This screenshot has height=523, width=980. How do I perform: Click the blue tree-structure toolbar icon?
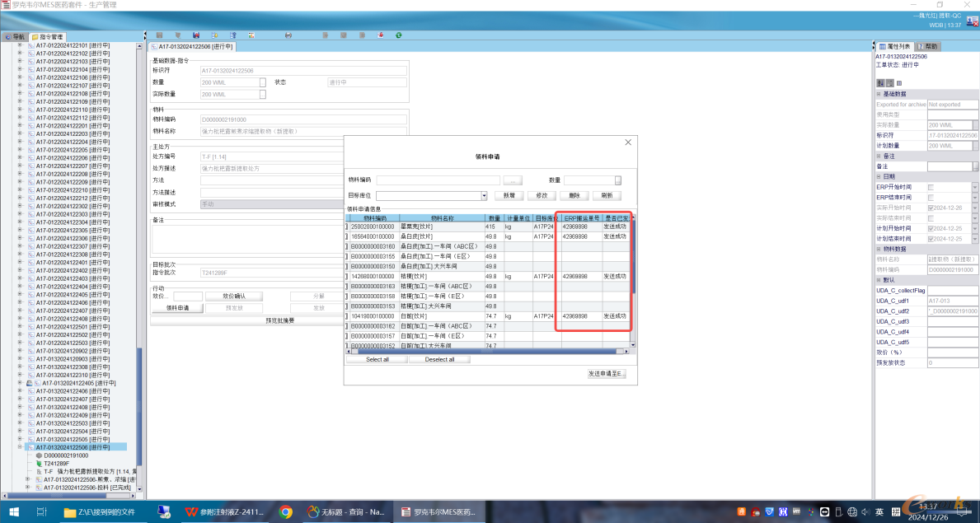(233, 35)
